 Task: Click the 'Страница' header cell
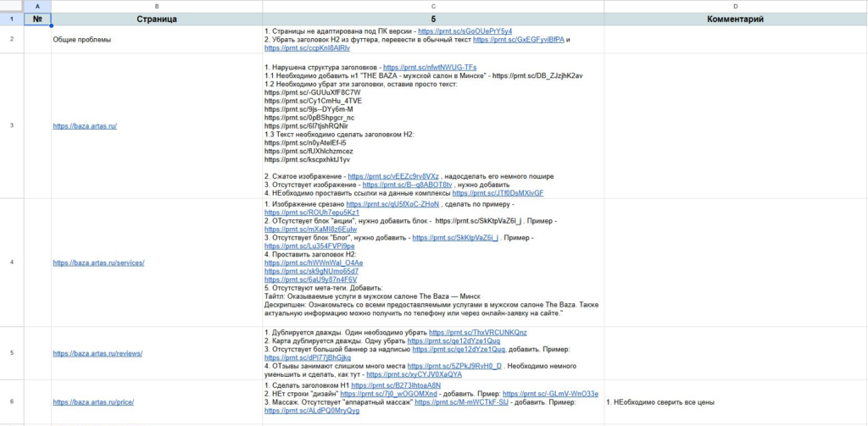point(157,19)
